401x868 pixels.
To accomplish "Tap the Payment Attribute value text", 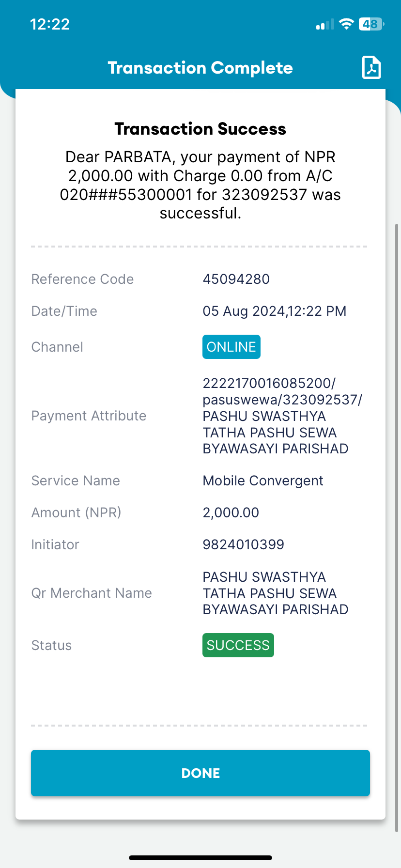I will (x=282, y=416).
